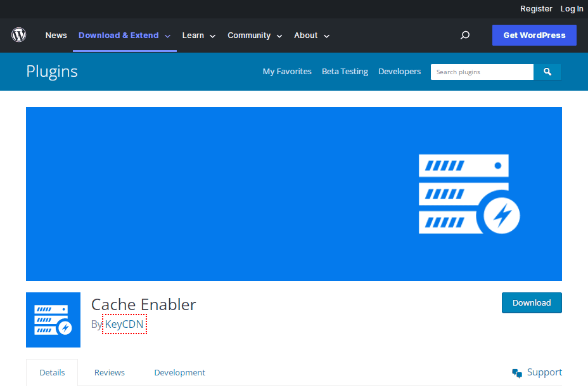This screenshot has width=588, height=390.
Task: Open the Support link text
Action: (544, 372)
